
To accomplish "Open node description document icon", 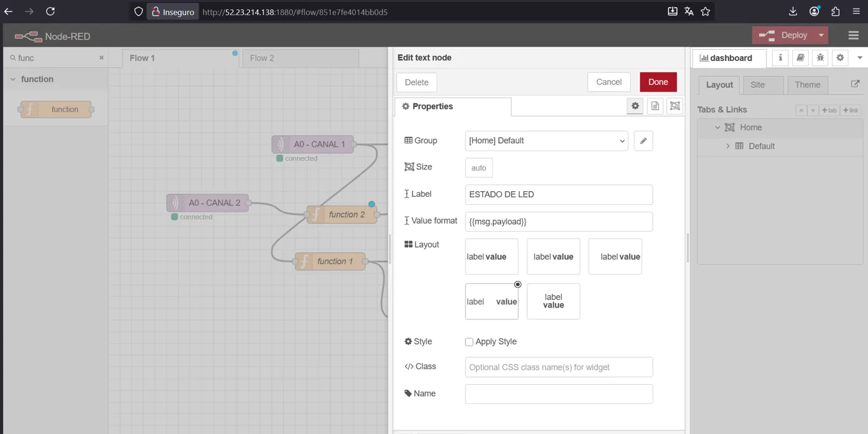I will (x=655, y=106).
